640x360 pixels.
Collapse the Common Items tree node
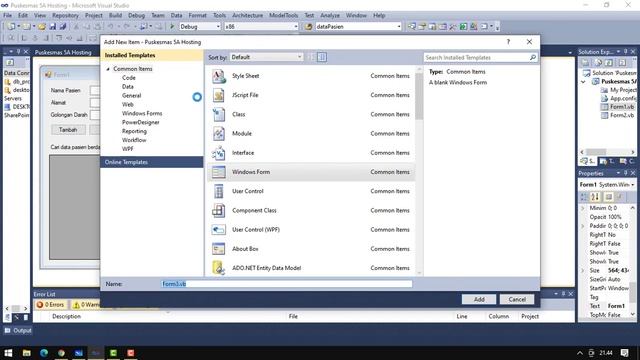coord(108,69)
